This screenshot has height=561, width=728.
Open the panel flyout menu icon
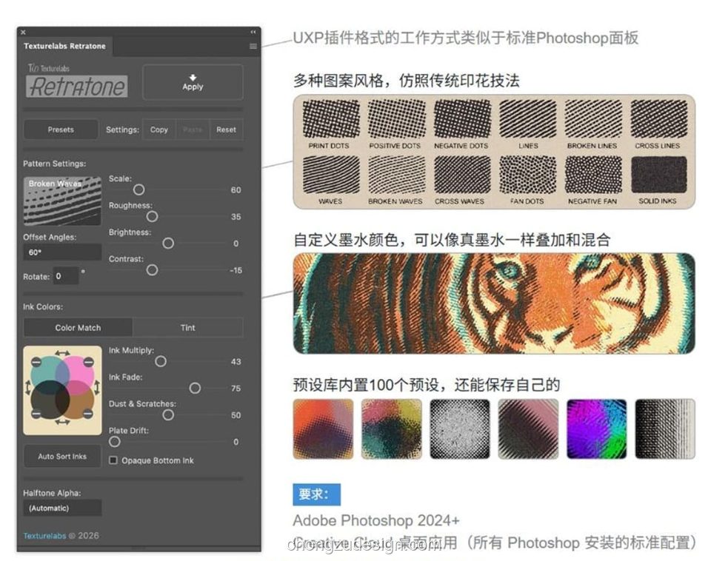[253, 46]
